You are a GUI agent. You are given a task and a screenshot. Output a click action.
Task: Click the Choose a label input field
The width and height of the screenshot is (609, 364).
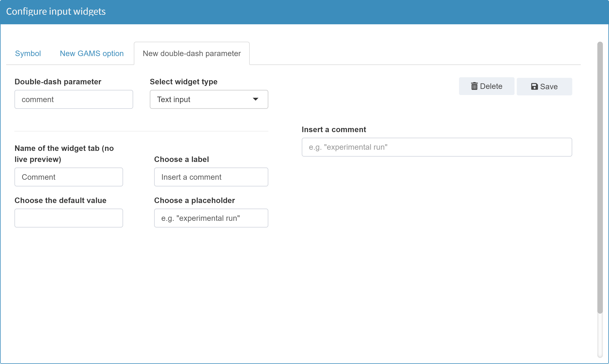click(211, 177)
